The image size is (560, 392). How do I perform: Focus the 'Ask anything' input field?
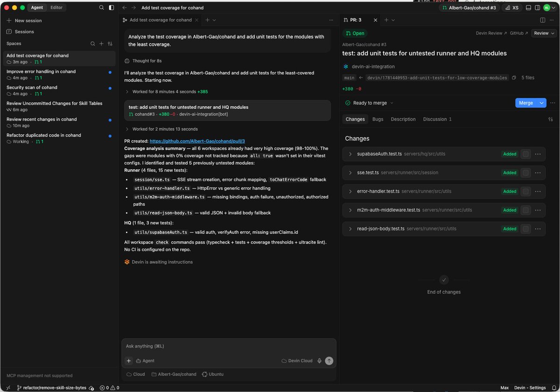[x=229, y=346]
